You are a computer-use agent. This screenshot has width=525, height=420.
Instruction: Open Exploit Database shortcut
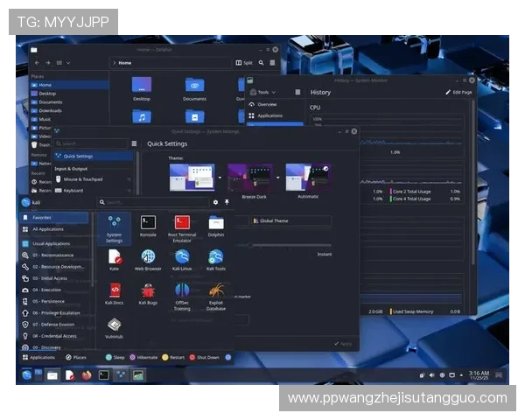coord(216,297)
